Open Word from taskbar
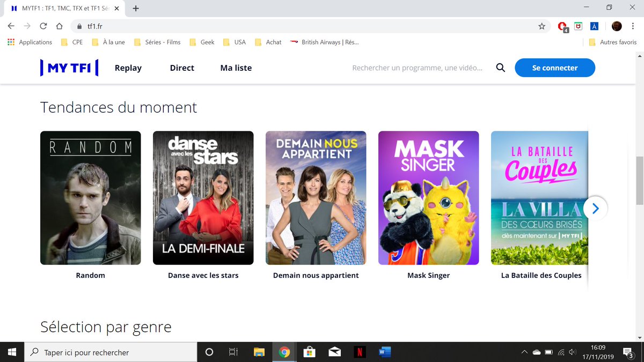 coord(384,352)
